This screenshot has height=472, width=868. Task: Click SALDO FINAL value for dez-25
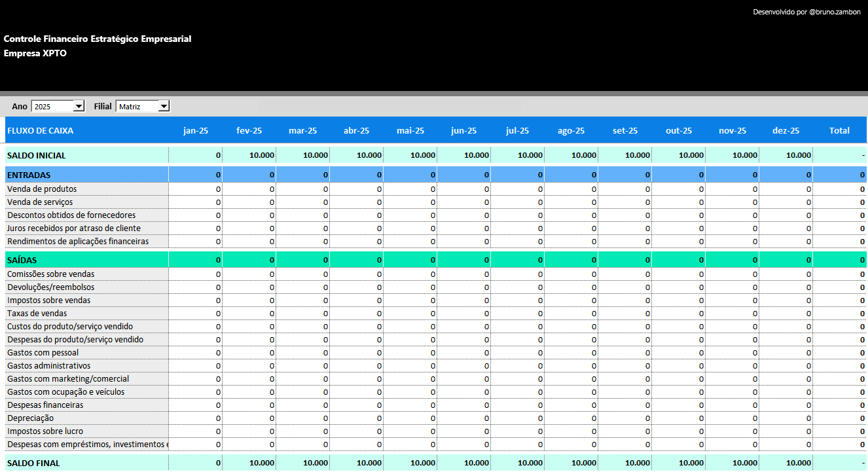(786, 463)
